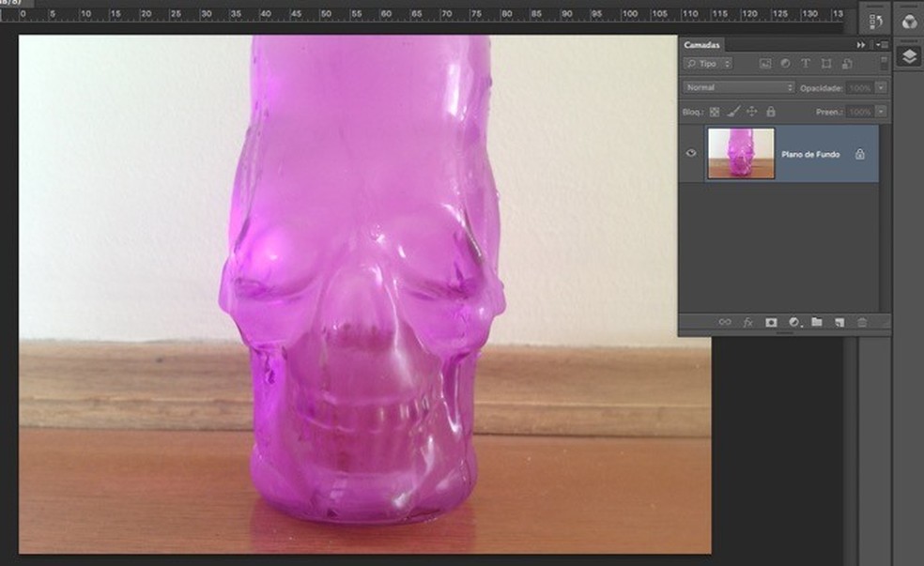This screenshot has width=924, height=566.
Task: Collapse the Camadas panel with double arrows
Action: coord(861,45)
